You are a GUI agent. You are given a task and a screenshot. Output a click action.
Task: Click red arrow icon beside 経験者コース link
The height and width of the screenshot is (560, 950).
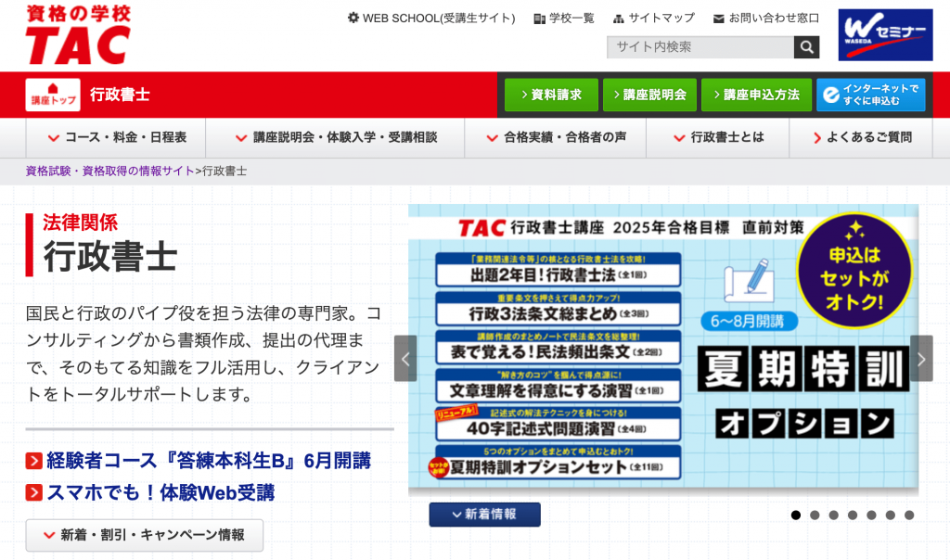(x=34, y=461)
